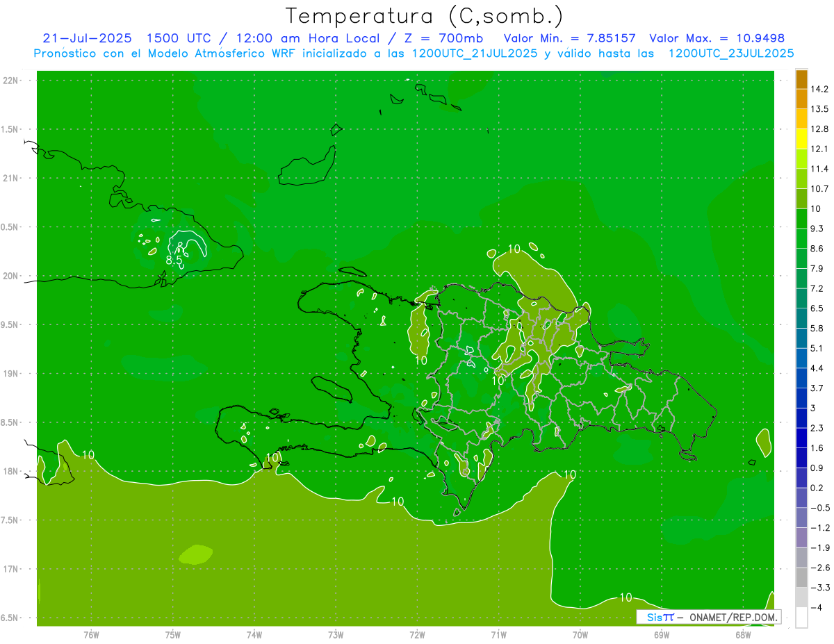Pick the light gray legend swatch between -4 and -3.3
834x644 pixels.
[801, 597]
